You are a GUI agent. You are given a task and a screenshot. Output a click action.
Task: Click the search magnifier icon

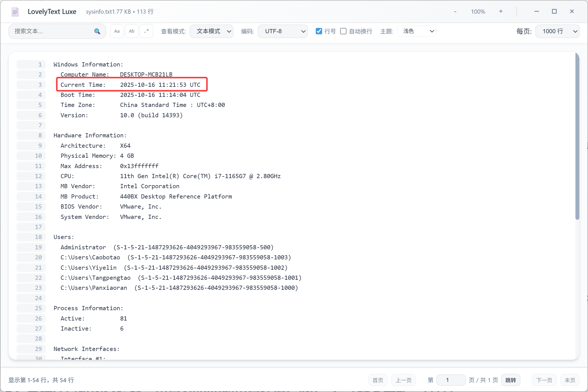point(97,31)
